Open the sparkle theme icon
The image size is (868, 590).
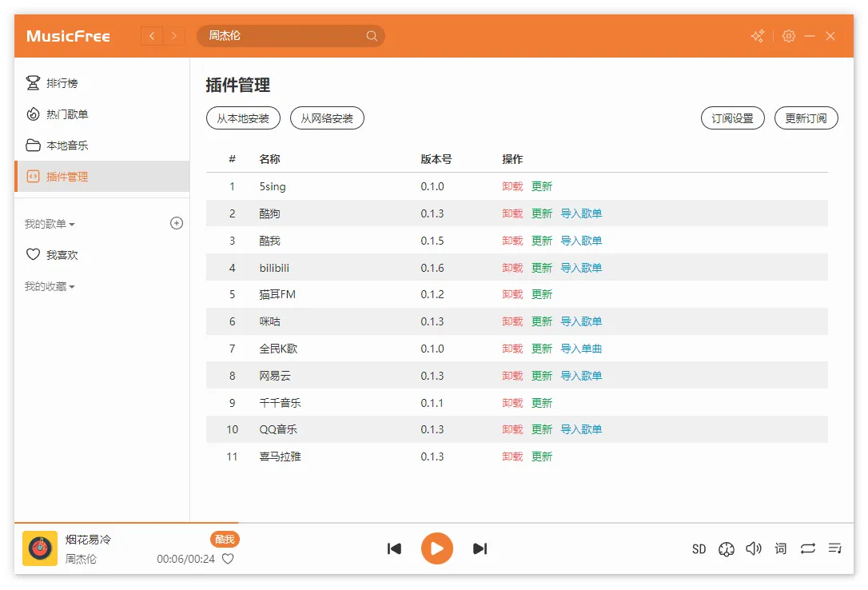point(757,36)
